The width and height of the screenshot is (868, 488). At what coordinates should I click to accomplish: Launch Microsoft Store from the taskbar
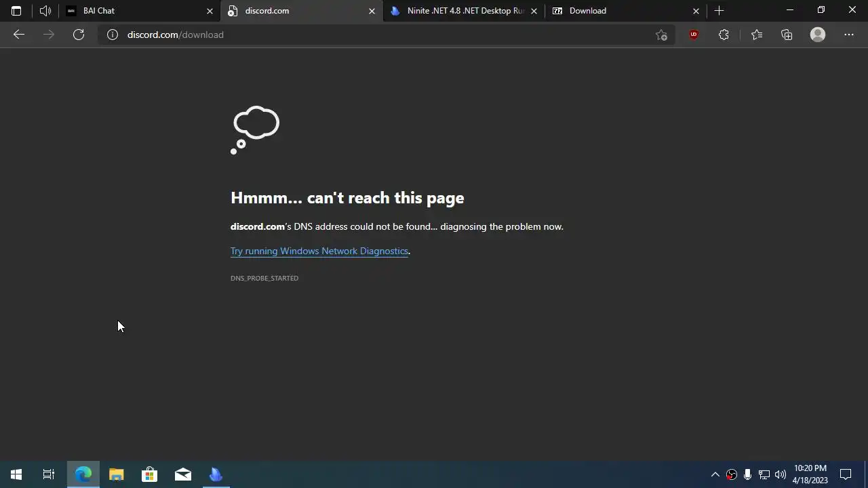[x=149, y=474]
